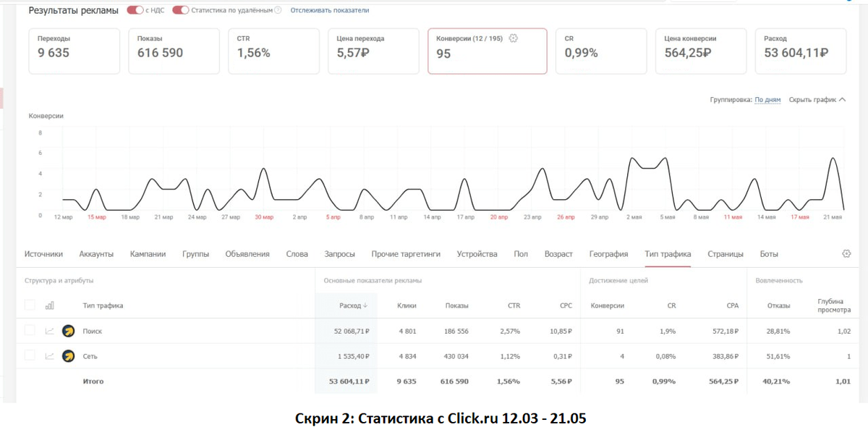This screenshot has width=868, height=443.
Task: Check the Сеть row checkbox
Action: coord(30,356)
